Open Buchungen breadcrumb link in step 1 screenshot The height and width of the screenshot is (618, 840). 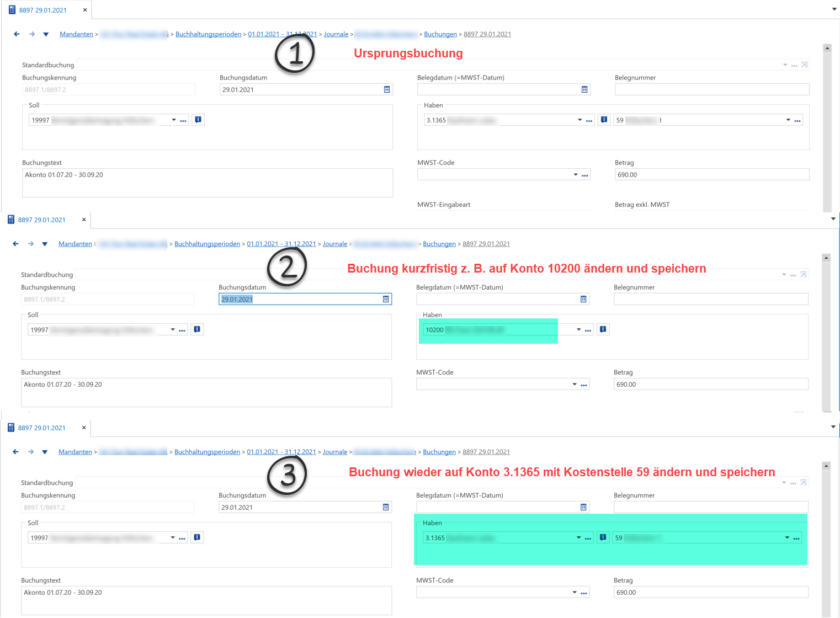coord(440,34)
